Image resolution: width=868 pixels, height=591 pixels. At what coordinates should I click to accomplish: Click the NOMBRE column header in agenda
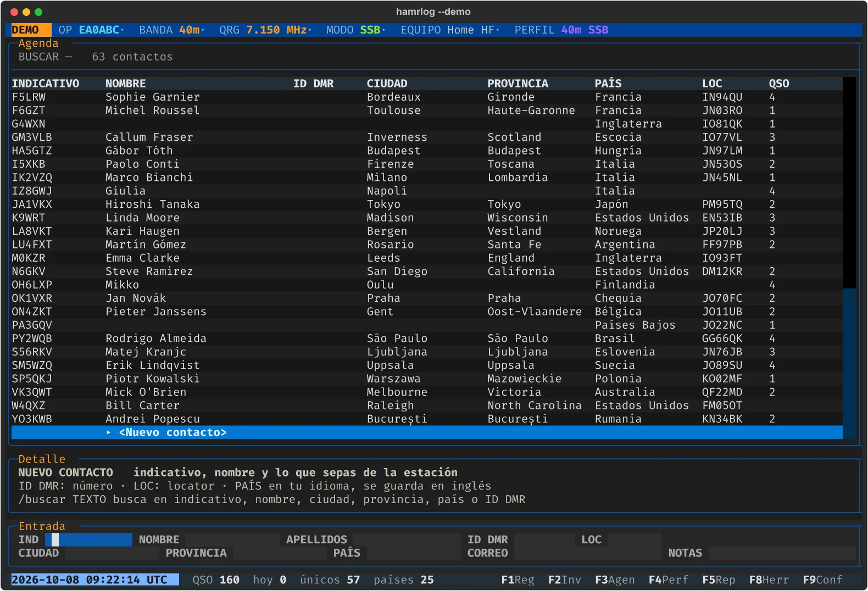click(x=126, y=84)
